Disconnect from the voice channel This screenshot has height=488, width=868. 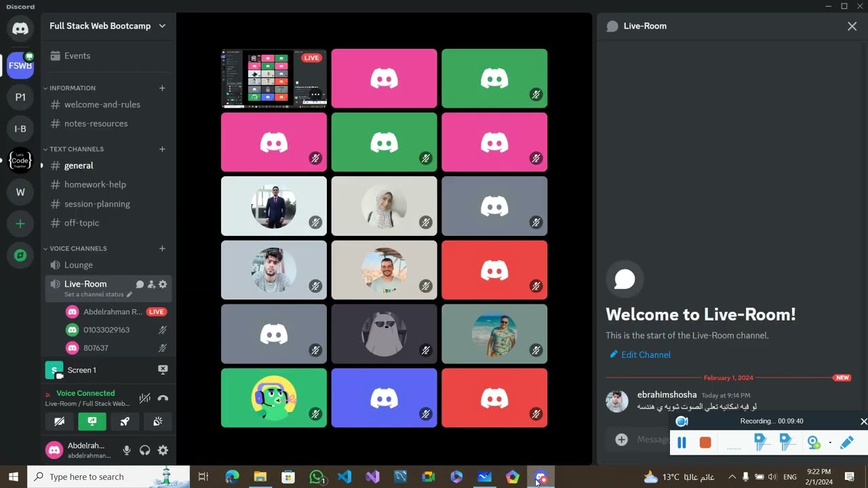(x=163, y=399)
